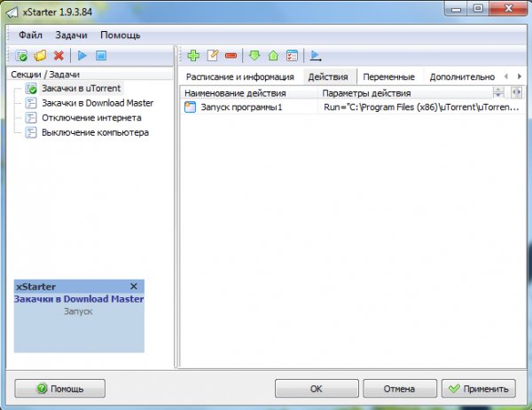Screen dimensions: 532x410
Task: Confirm with the OK button
Action: click(x=317, y=389)
